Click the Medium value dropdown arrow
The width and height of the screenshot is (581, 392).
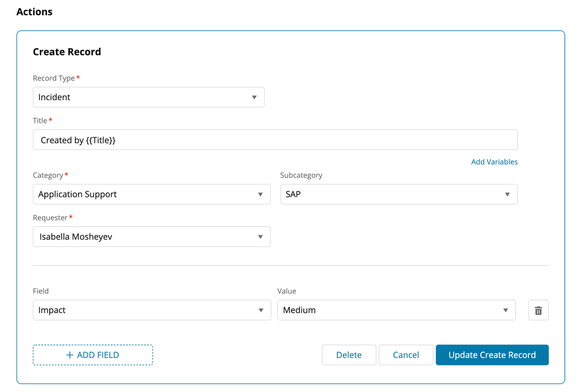pos(506,311)
